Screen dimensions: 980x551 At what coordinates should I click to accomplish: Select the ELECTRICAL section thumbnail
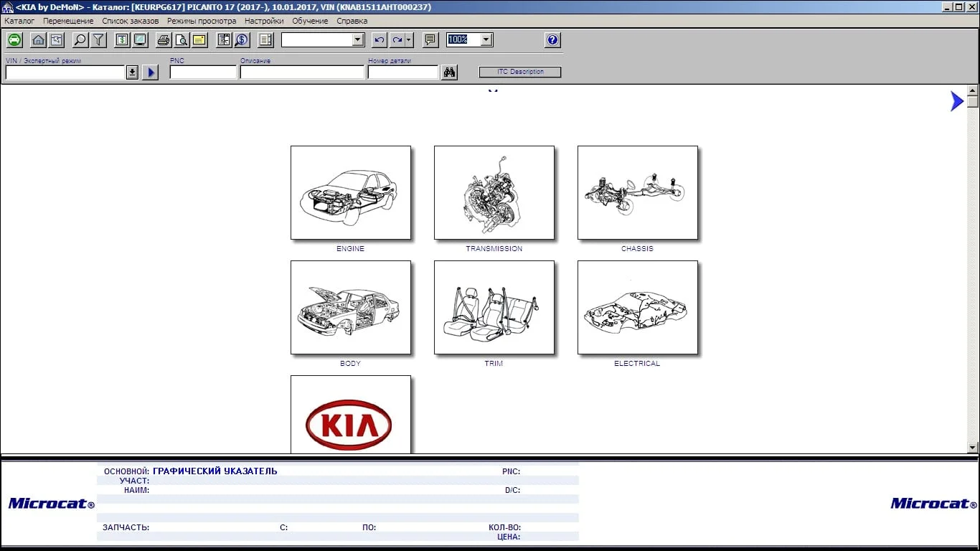pyautogui.click(x=638, y=307)
